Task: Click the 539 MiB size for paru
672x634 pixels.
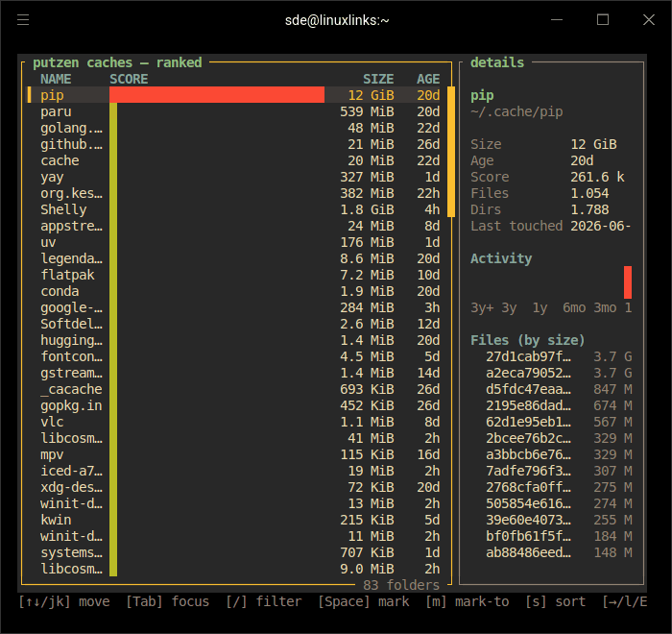Action: [367, 111]
